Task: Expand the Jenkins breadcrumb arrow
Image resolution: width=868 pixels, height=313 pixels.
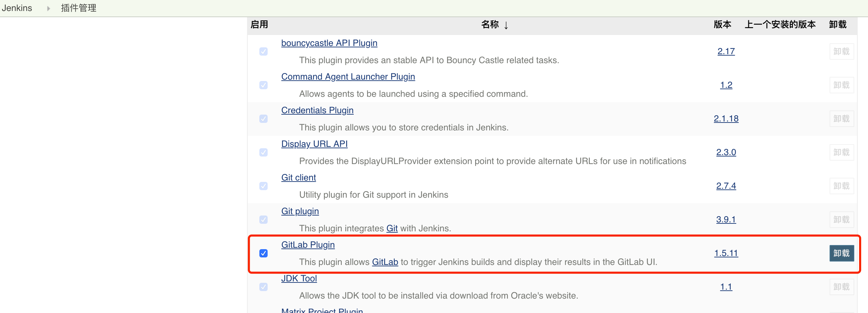Action: tap(48, 8)
